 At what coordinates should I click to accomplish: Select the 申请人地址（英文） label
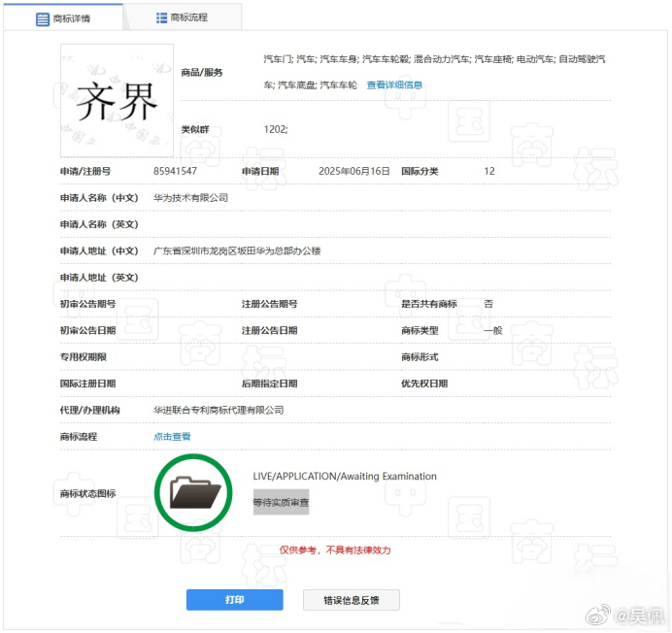(x=99, y=278)
